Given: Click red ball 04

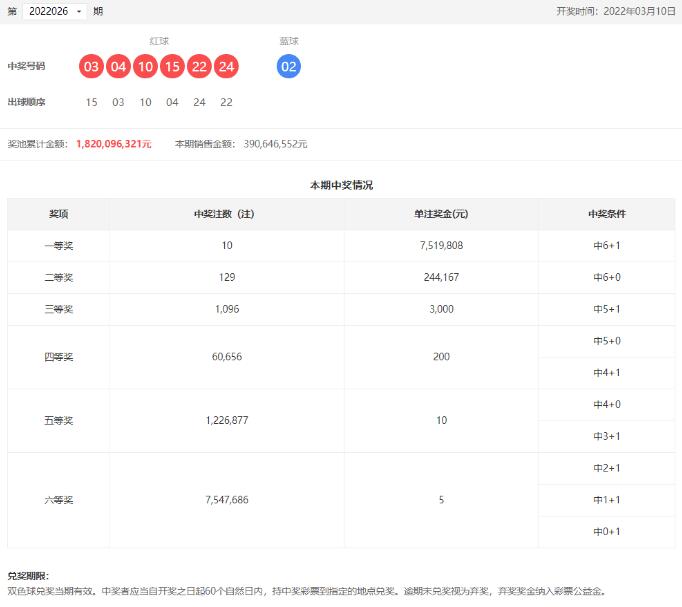Looking at the screenshot, I should click(x=118, y=67).
